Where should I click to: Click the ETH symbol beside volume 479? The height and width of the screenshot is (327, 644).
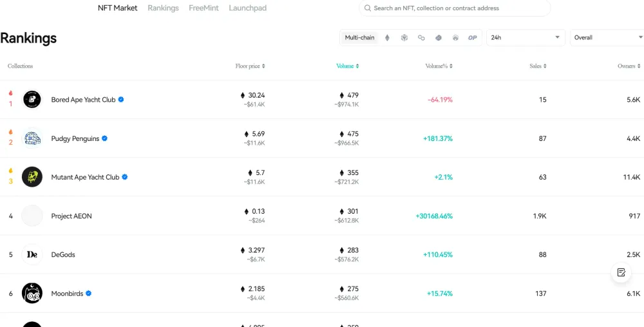click(342, 95)
